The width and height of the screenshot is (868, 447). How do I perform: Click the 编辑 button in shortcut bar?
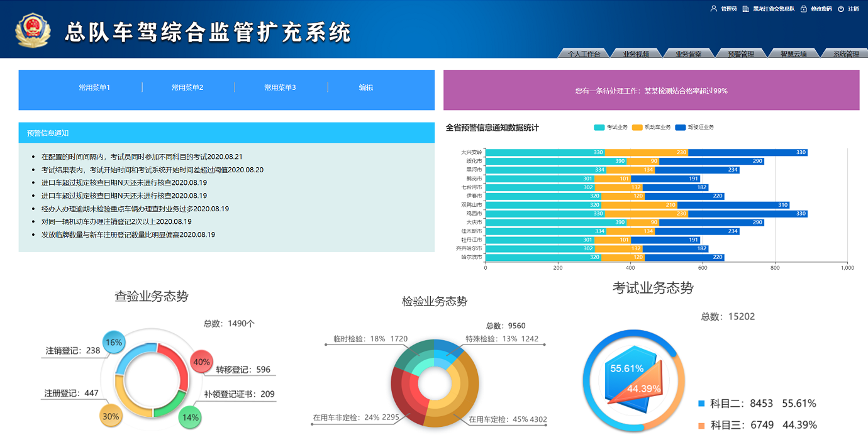366,87
